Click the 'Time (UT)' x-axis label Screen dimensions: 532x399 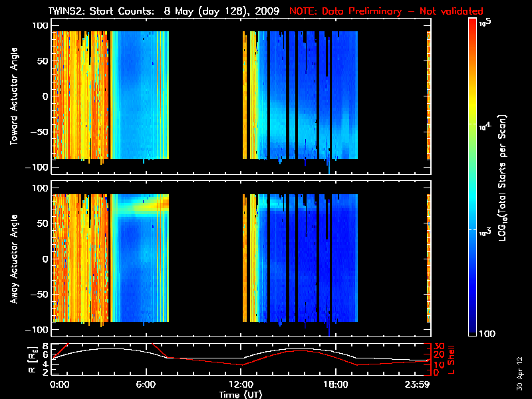[x=241, y=394]
